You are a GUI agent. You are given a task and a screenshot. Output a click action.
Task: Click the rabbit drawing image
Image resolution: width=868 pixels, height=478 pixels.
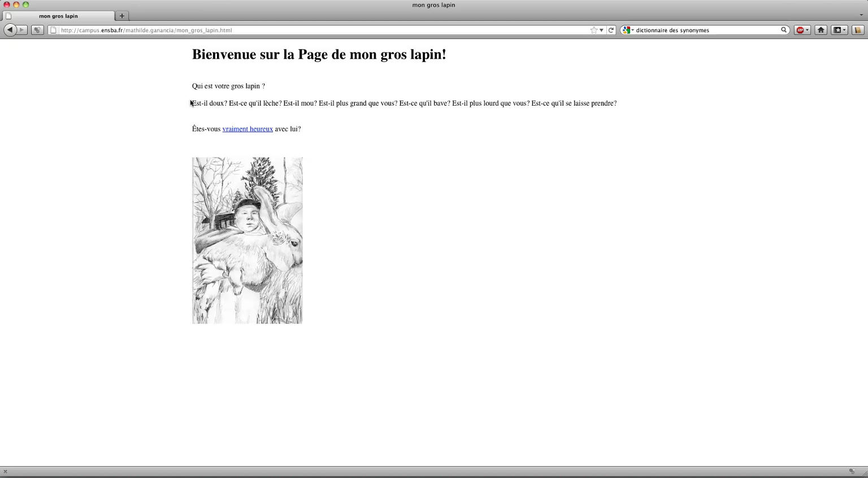247,240
